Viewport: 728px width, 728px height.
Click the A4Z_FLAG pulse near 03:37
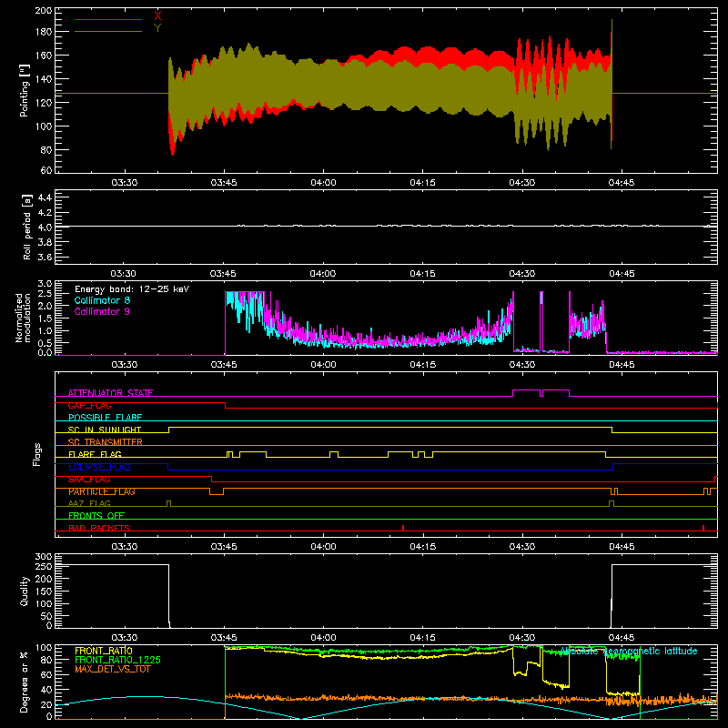click(x=168, y=504)
